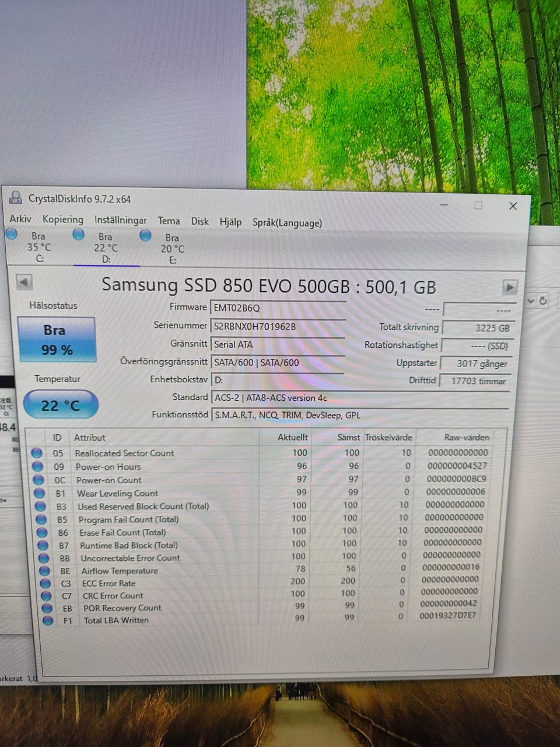Click the Enhetsbokstav field D:
The width and height of the screenshot is (560, 747).
pos(278,380)
